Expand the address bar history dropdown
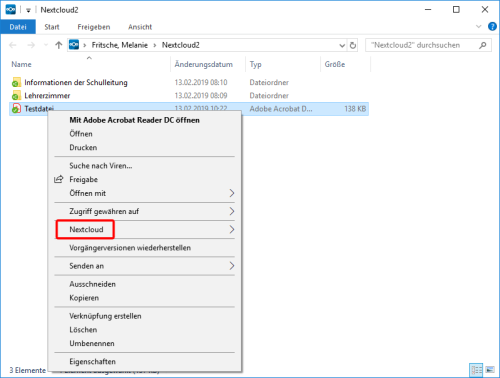The image size is (500, 378). [342, 45]
